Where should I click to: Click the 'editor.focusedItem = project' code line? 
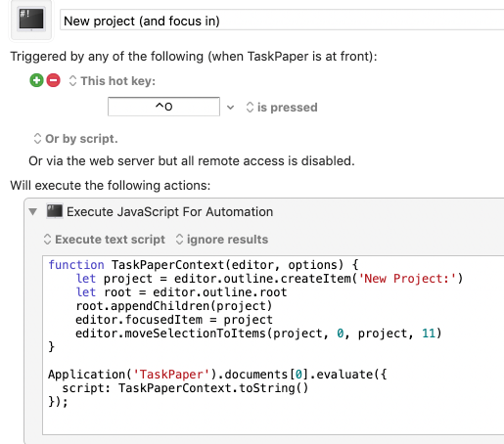[174, 320]
